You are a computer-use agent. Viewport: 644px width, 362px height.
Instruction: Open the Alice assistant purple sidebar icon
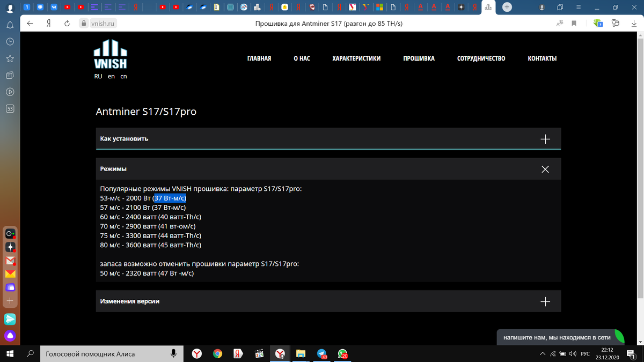10,336
